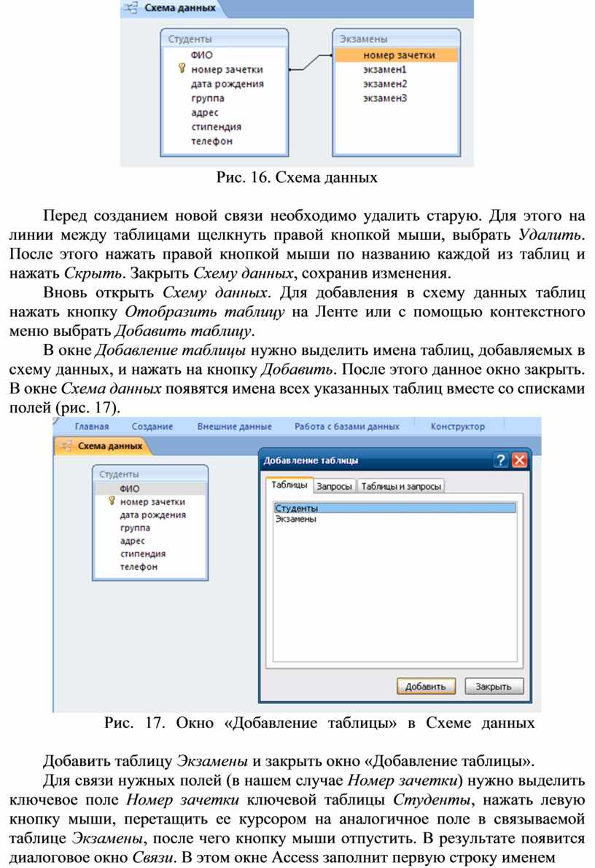Click the key icon beside номер зачетки in lower Студенты table

tap(112, 501)
